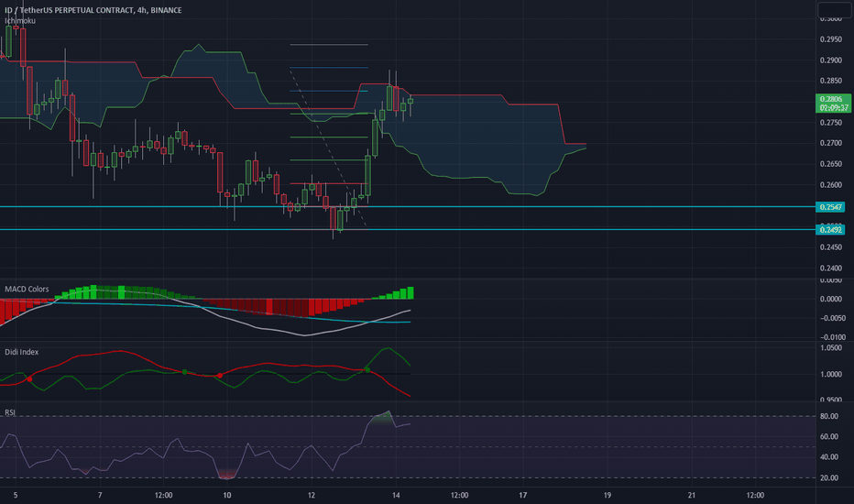Click date label 17 on time axis
Viewport: 854px width, 504px height.
point(523,495)
